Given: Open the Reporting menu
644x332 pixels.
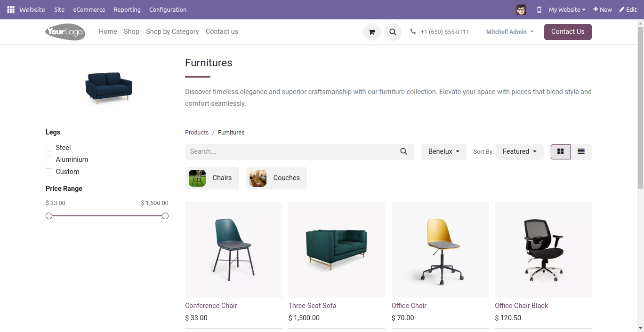Looking at the screenshot, I should point(127,9).
